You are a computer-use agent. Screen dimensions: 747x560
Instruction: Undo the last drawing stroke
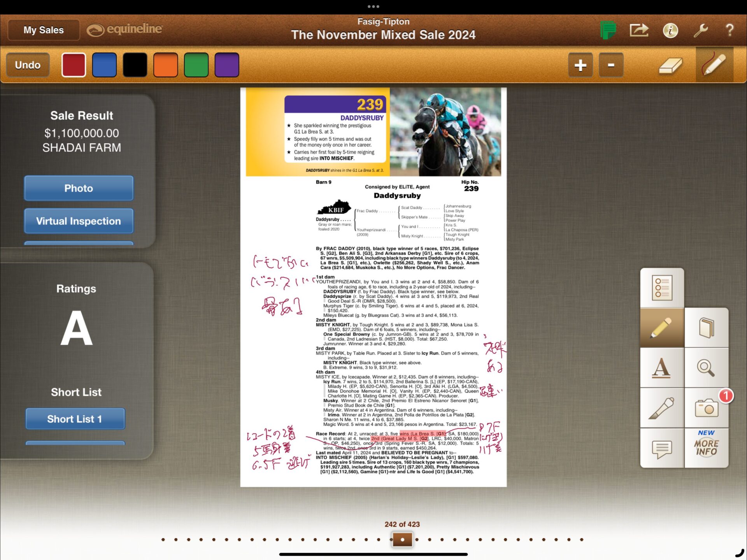pos(28,65)
